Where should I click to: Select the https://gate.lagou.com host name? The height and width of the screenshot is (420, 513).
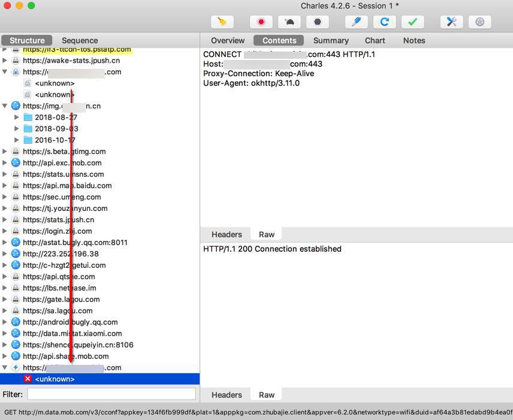(x=61, y=300)
